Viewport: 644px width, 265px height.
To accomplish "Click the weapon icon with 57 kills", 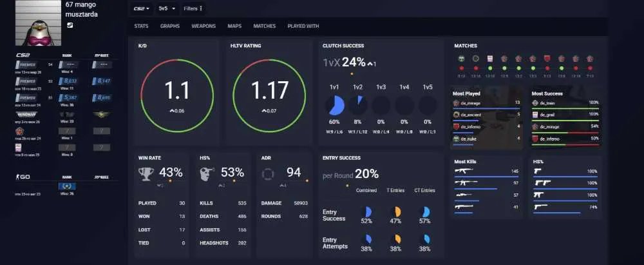I will (463, 195).
